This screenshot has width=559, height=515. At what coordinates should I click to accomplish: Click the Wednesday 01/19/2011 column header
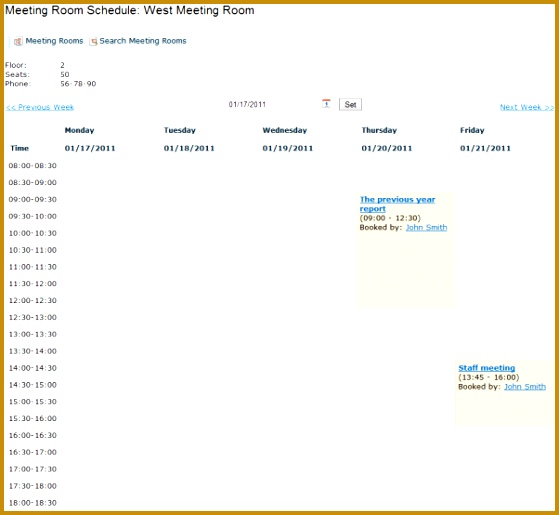pos(288,139)
